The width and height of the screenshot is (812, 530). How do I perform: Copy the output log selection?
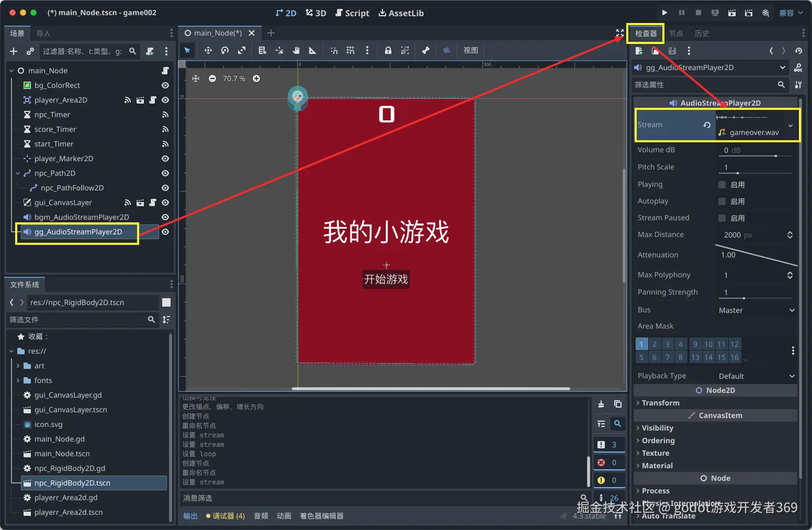tap(618, 404)
